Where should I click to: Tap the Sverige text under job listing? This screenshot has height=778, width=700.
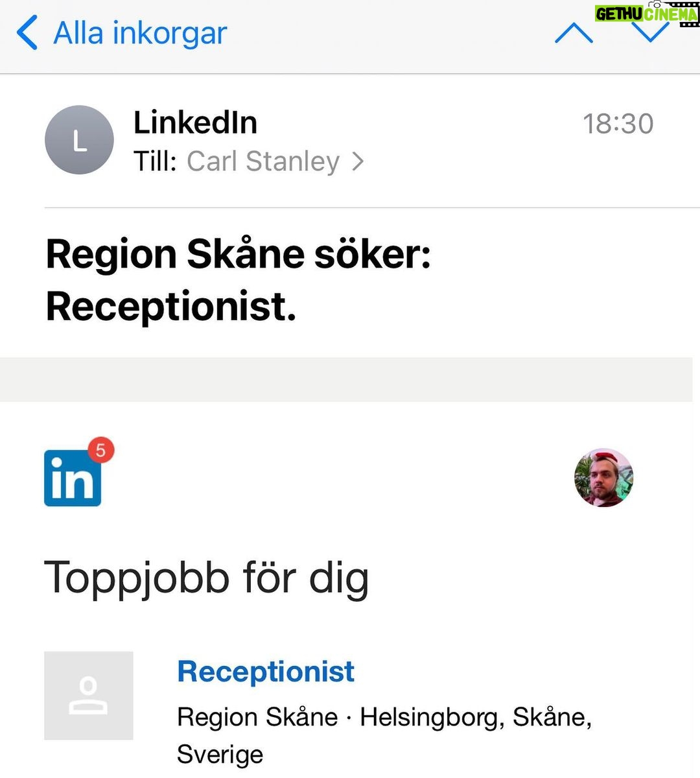click(x=220, y=755)
